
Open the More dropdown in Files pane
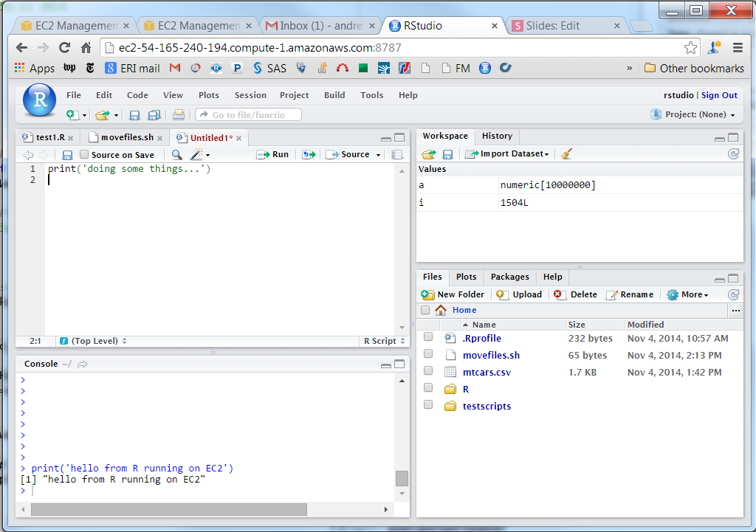687,294
